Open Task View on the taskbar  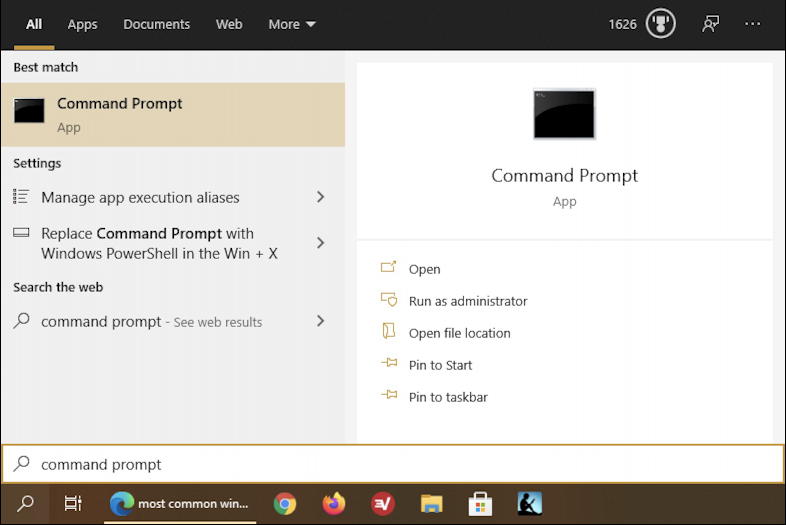tap(73, 503)
